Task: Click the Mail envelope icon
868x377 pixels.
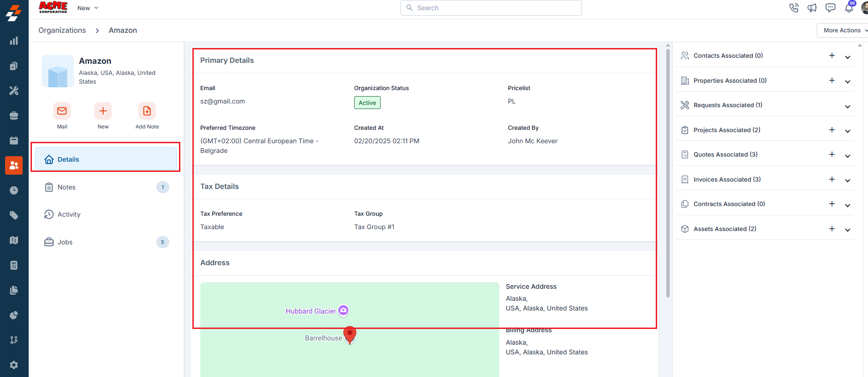Action: point(62,111)
